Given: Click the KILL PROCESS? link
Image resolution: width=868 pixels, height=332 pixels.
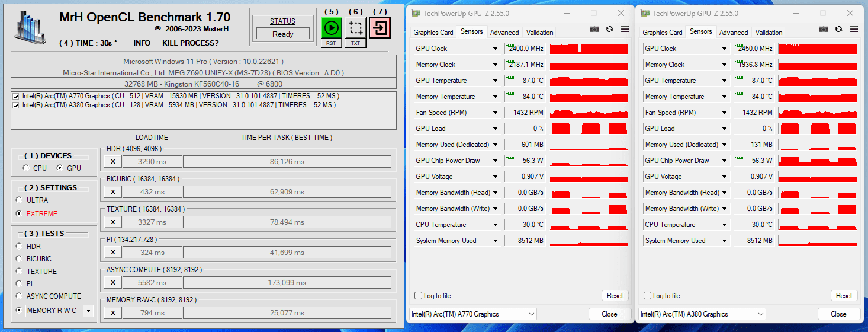Looking at the screenshot, I should 190,43.
